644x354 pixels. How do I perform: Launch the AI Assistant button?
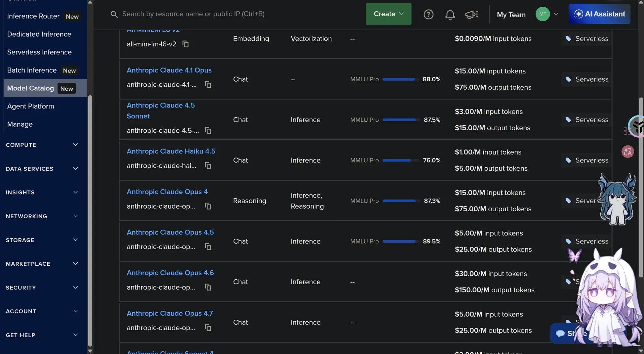(x=599, y=14)
